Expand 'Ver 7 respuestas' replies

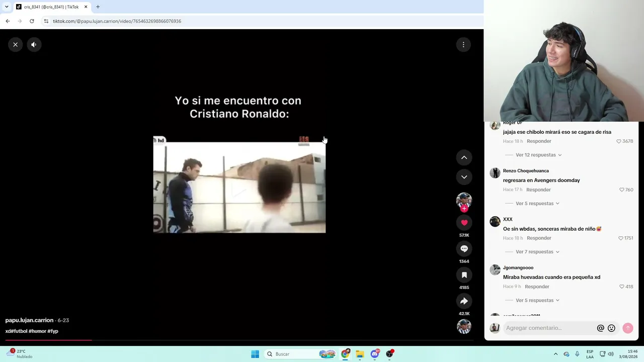point(537,252)
